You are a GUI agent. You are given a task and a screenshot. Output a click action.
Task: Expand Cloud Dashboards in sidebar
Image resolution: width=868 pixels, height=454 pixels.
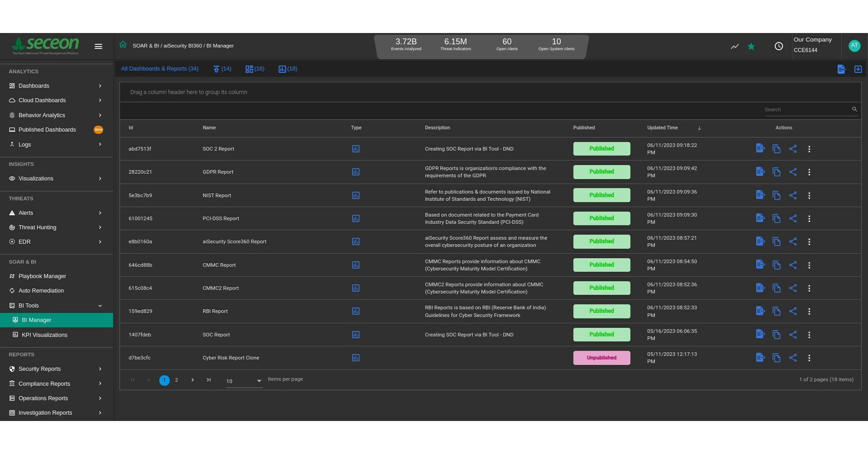pos(57,100)
